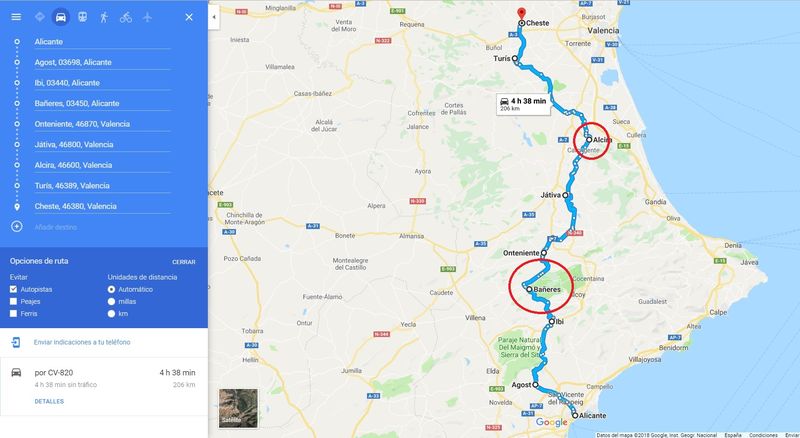Close route options with CERRAR
The image size is (800, 438).
[184, 262]
